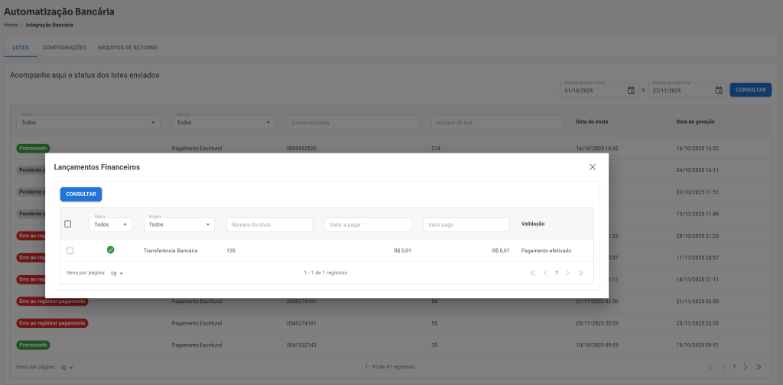Click Erro ao registrar pagamento badge, lote 55

pos(52,323)
